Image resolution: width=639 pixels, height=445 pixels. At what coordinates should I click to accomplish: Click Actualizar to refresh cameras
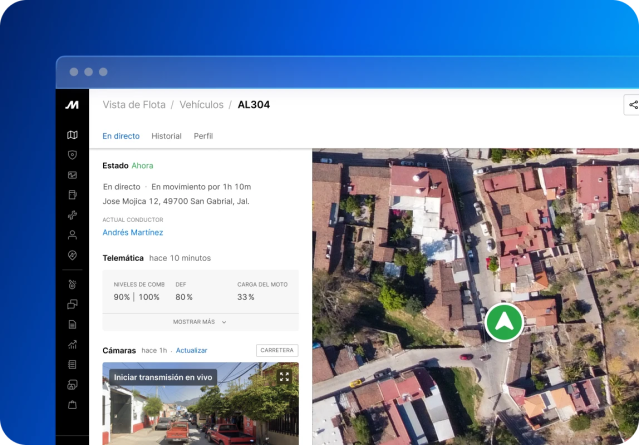[x=191, y=351]
